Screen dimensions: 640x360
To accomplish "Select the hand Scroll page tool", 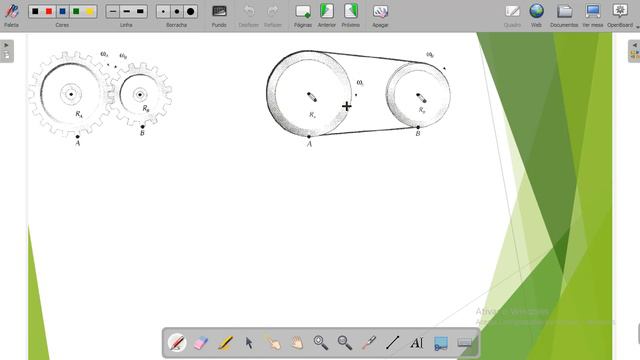I will pyautogui.click(x=297, y=343).
